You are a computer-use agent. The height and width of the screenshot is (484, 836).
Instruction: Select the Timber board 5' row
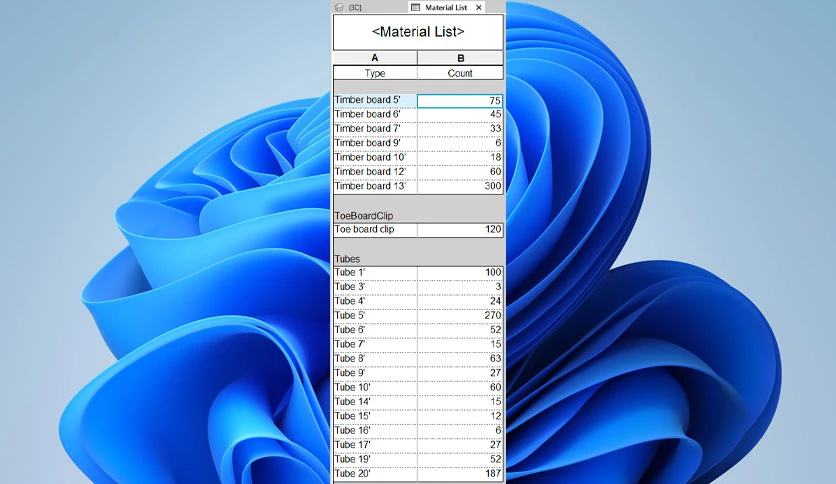375,100
